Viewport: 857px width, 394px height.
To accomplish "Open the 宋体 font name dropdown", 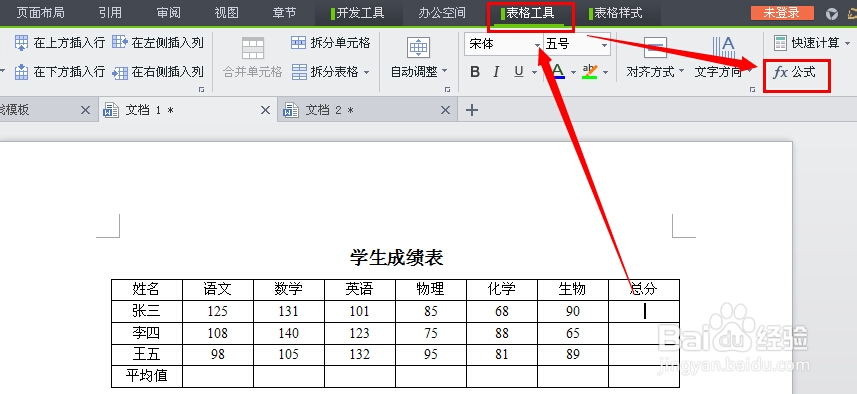I will pyautogui.click(x=537, y=45).
